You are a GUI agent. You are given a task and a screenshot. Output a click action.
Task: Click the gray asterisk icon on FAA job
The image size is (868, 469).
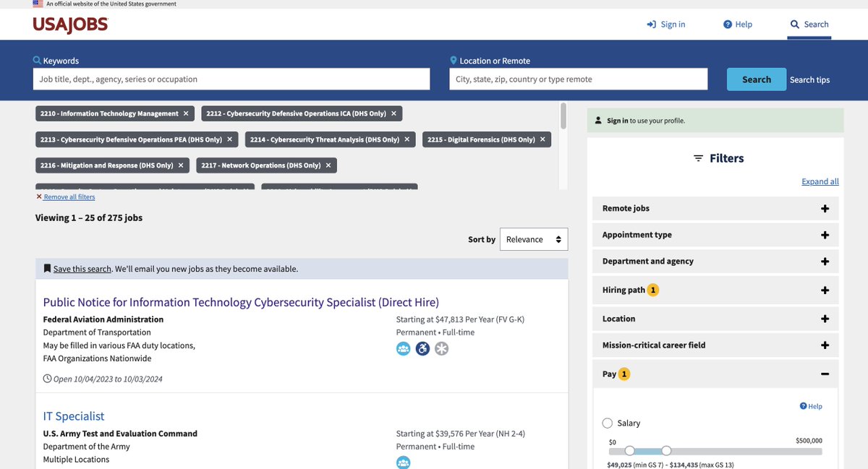pyautogui.click(x=441, y=349)
